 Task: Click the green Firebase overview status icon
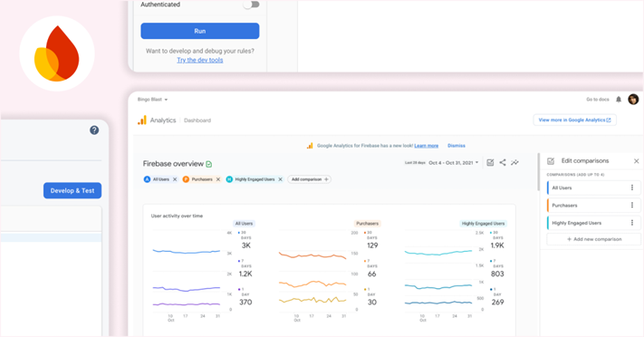[208, 164]
